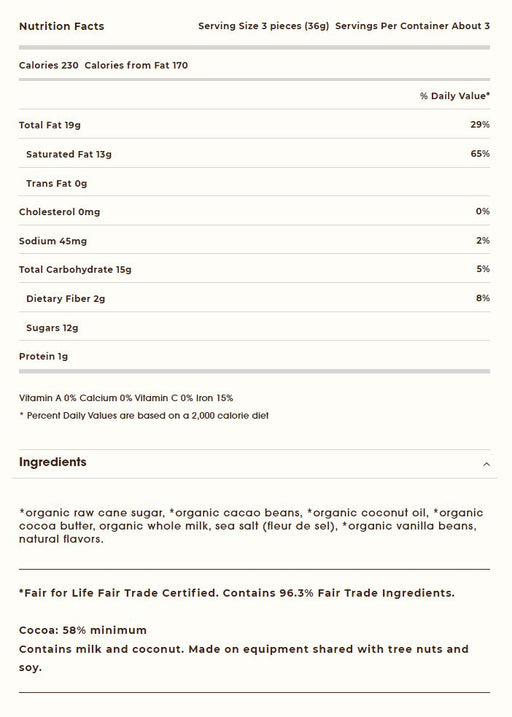Click the Fair Trade Certified statement
Screen dimensions: 512x717
pos(237,593)
